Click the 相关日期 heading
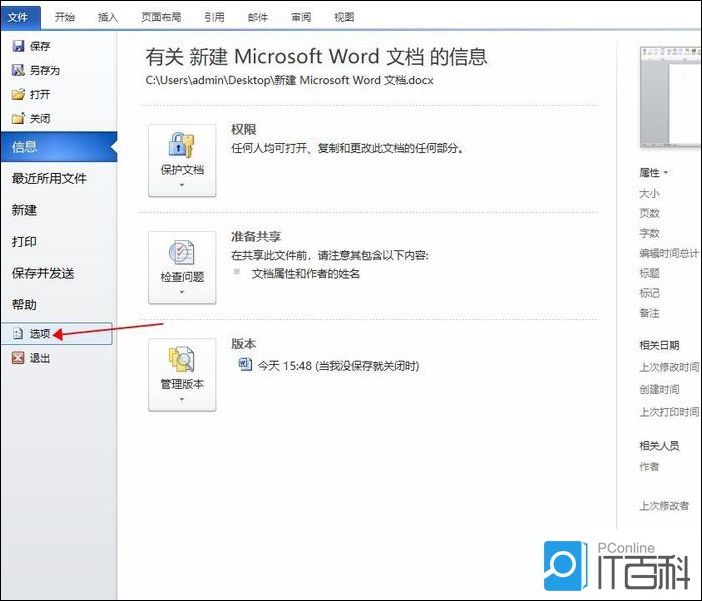Image resolution: width=702 pixels, height=601 pixels. (659, 345)
